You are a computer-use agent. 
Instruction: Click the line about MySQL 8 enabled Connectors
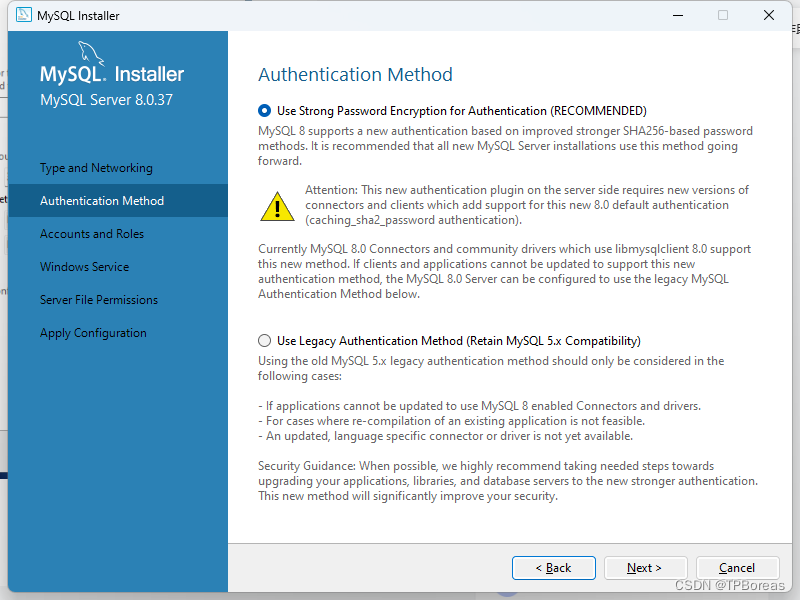click(480, 406)
